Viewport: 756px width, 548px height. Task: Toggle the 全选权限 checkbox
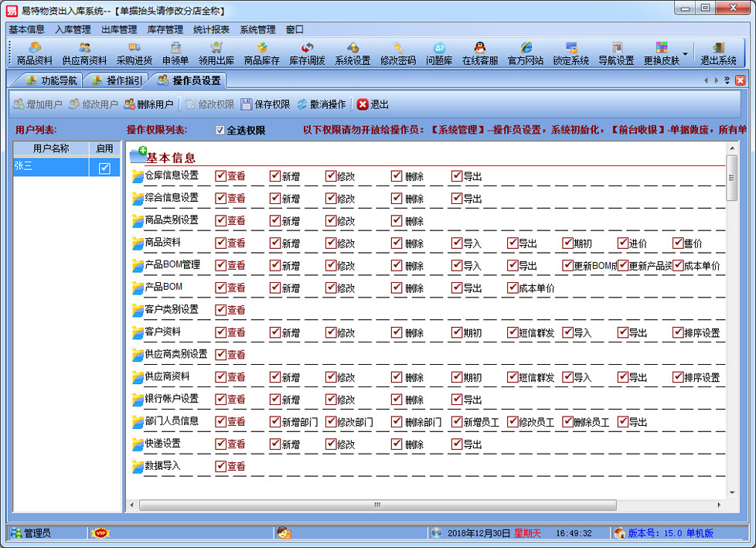click(220, 131)
